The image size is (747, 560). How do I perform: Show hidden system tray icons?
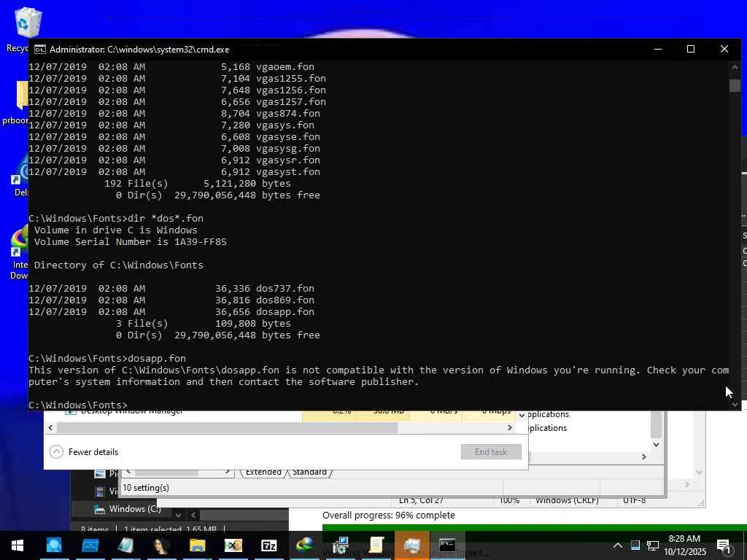coord(617,545)
